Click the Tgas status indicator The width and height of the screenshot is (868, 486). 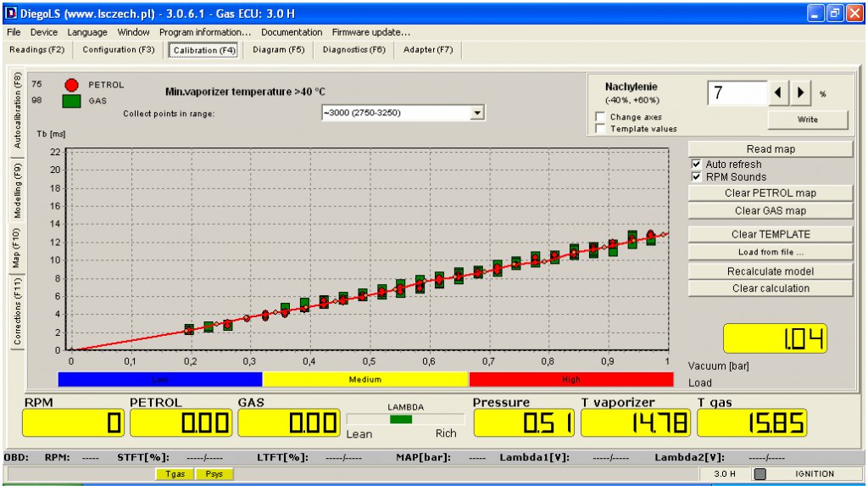[x=175, y=474]
